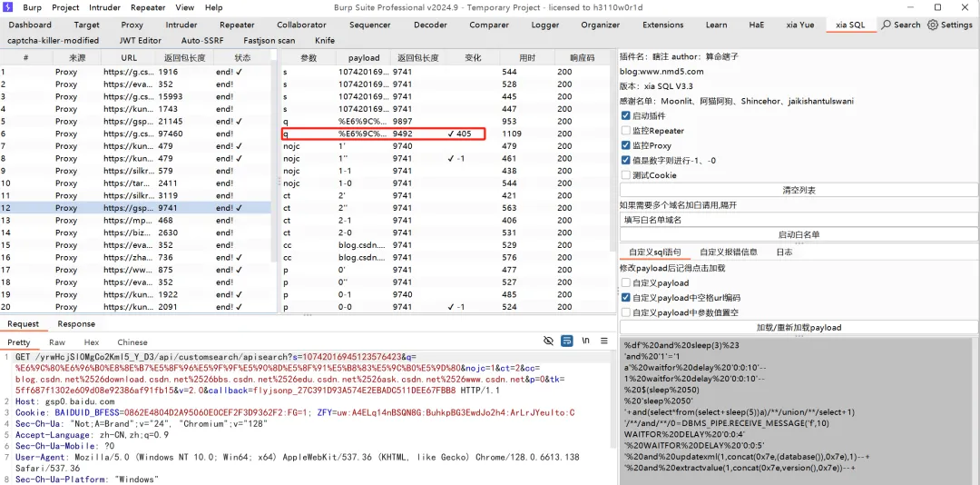Screen dimensions: 980x485
Task: Open the Sequencer tab
Action: [x=370, y=25]
